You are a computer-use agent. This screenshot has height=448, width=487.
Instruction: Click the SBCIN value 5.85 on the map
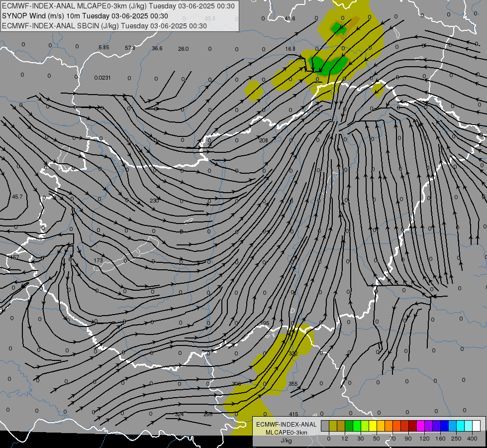[104, 48]
